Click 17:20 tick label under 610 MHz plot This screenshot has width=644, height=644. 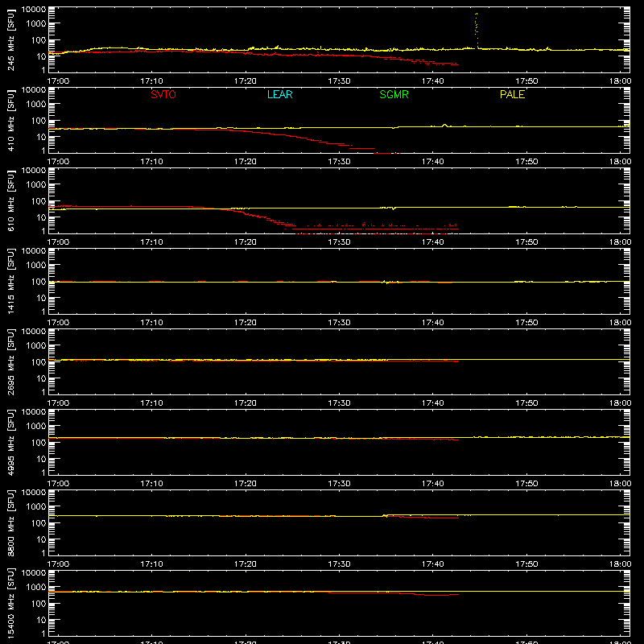246,242
